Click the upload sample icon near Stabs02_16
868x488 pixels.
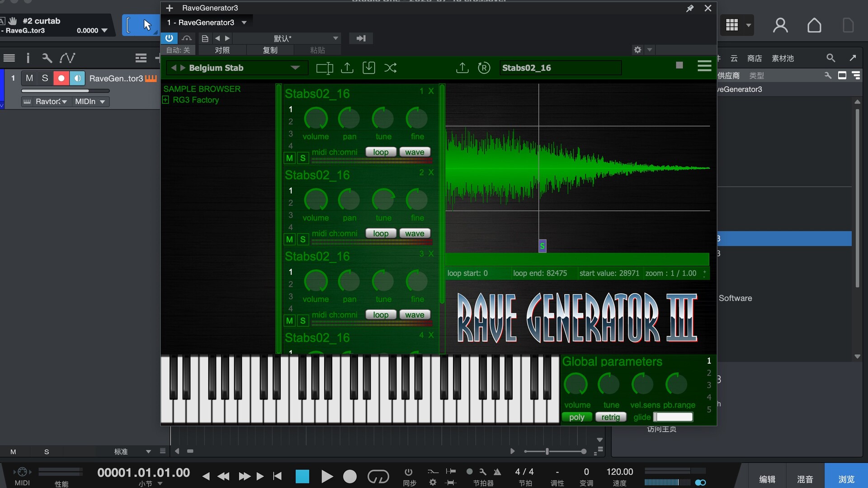point(462,68)
